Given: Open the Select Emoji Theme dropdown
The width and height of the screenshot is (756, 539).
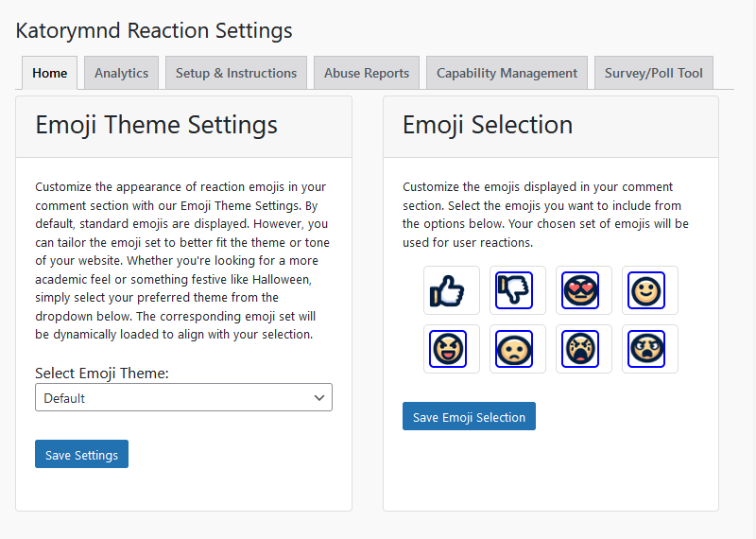Looking at the screenshot, I should 183,397.
